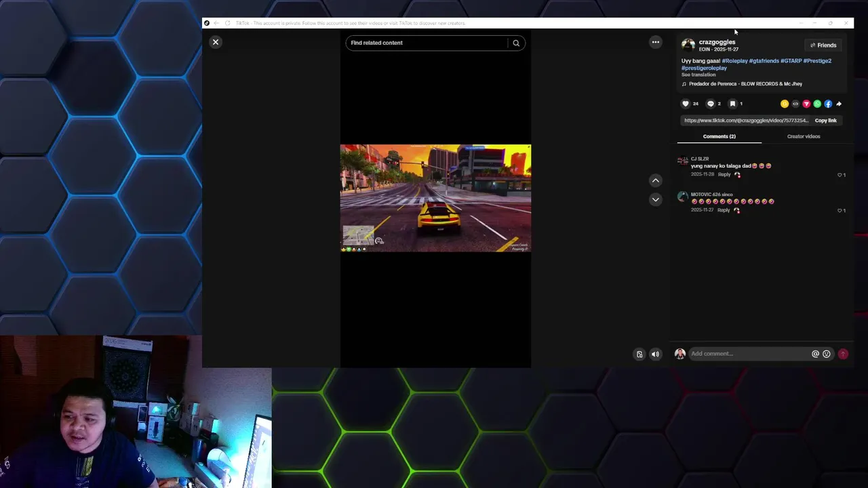Image resolution: width=868 pixels, height=488 pixels.
Task: Toggle the auto-scroll icon
Action: coord(639,354)
